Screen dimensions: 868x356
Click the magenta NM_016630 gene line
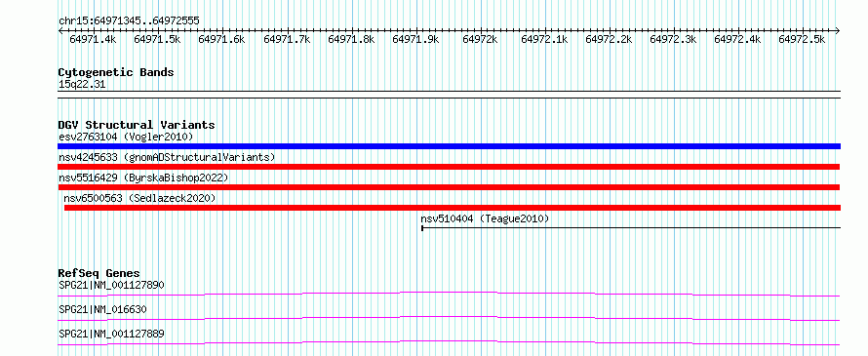(x=449, y=318)
